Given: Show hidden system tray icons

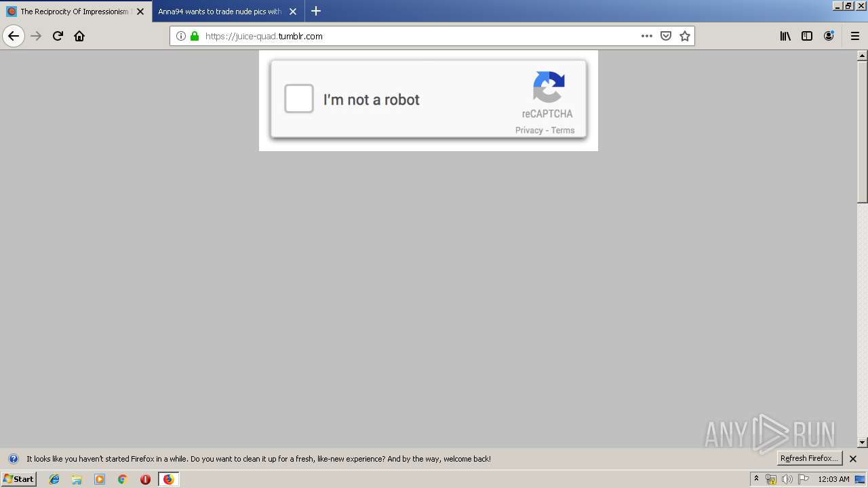Looking at the screenshot, I should [x=756, y=479].
